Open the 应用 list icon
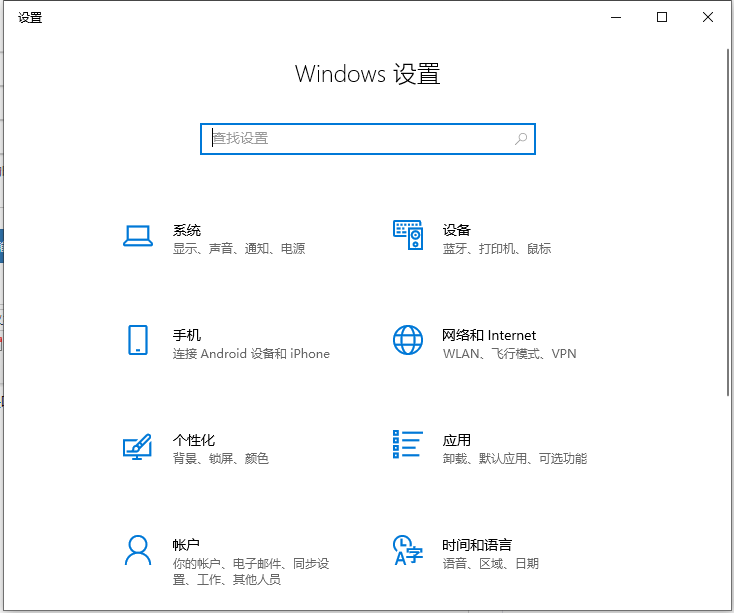Image resolution: width=734 pixels, height=613 pixels. coord(408,445)
